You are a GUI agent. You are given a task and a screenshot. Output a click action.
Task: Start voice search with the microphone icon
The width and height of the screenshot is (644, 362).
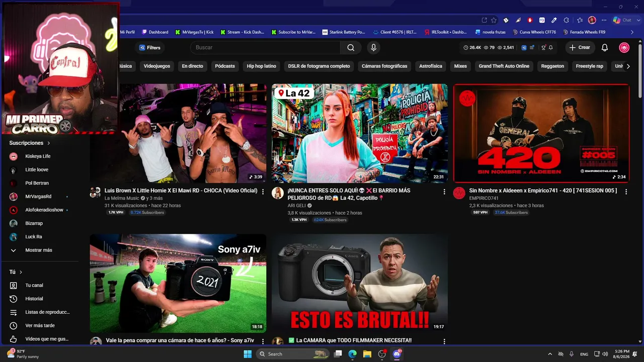pos(373,48)
